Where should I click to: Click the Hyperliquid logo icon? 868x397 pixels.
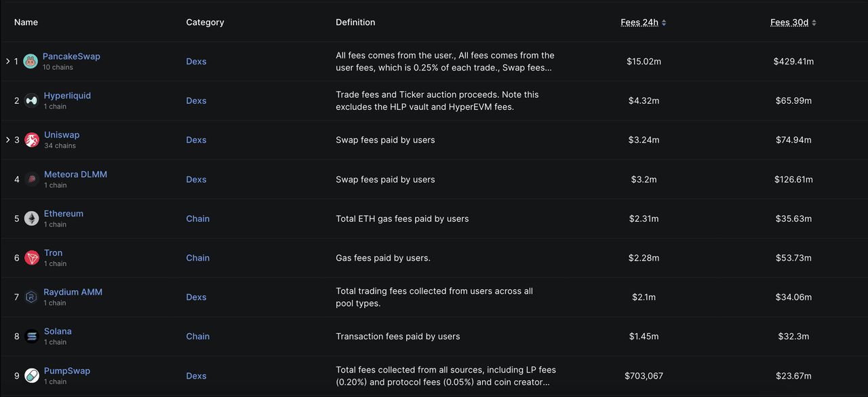pos(31,101)
